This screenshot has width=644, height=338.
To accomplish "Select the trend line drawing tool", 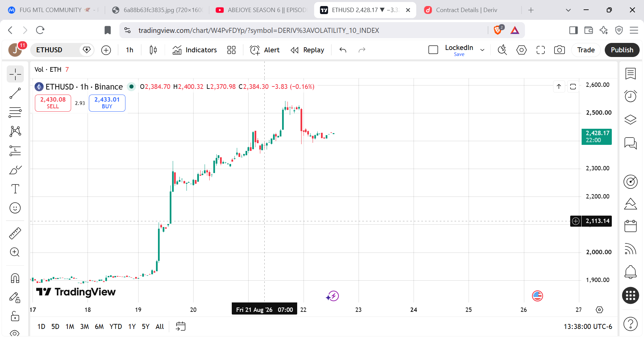I will pyautogui.click(x=15, y=93).
